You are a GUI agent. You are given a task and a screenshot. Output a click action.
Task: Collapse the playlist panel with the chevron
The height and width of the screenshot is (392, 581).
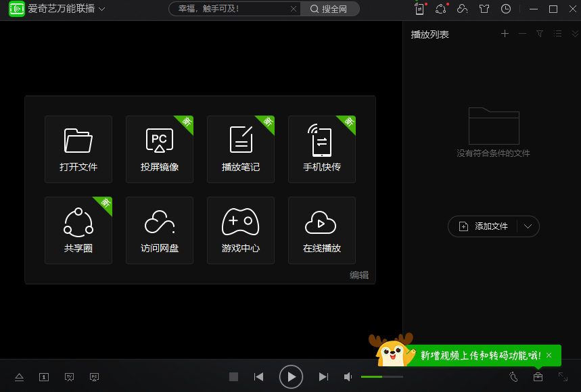point(576,33)
